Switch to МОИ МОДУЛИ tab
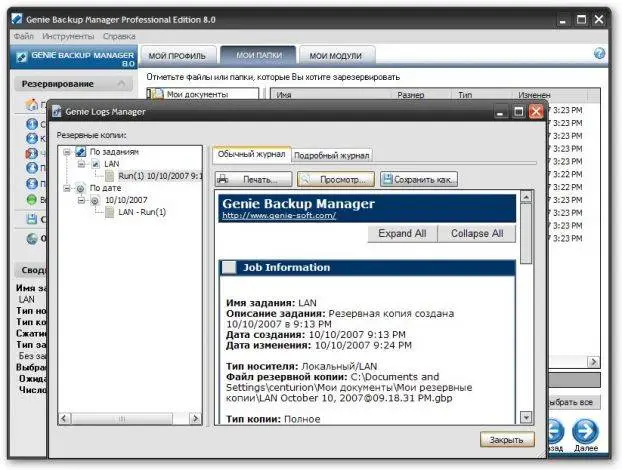The image size is (622, 470). pos(336,56)
